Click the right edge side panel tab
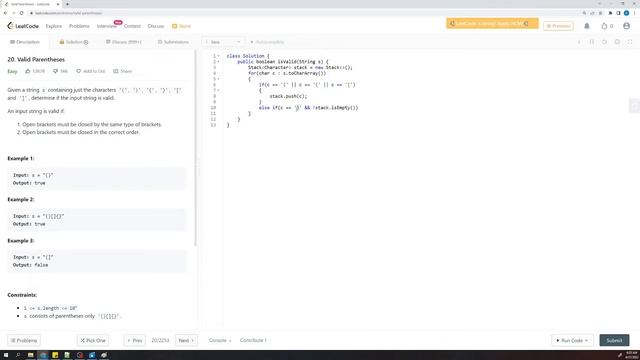This screenshot has height=360, width=640. tap(634, 106)
